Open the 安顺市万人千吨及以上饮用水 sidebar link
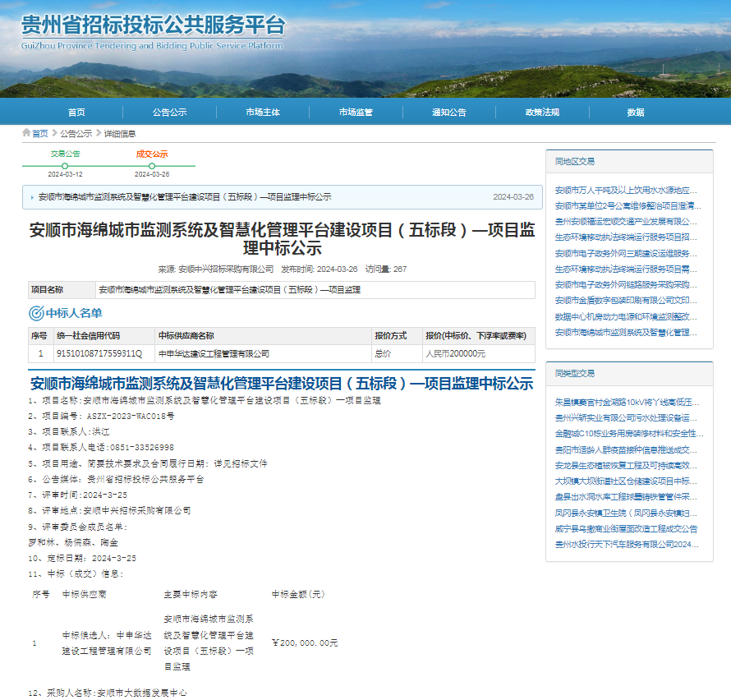Image resolution: width=731 pixels, height=700 pixels. (626, 190)
